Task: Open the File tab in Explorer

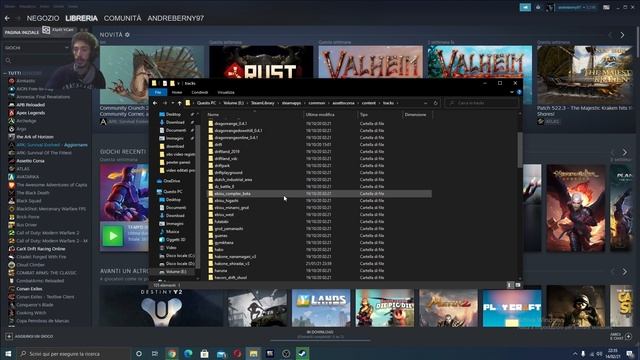Action: 158,92
